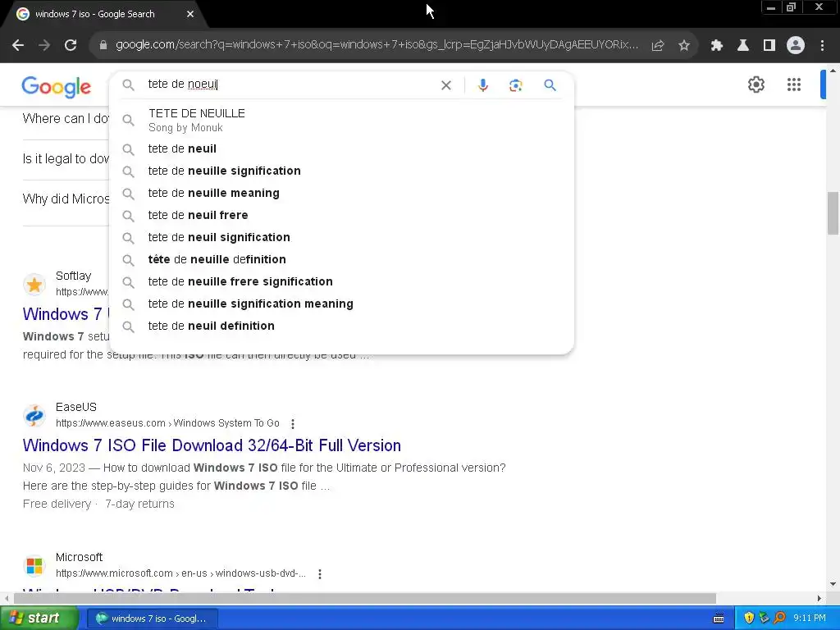Click into the Google search text field
Viewport: 840px width, 630px height.
point(290,84)
